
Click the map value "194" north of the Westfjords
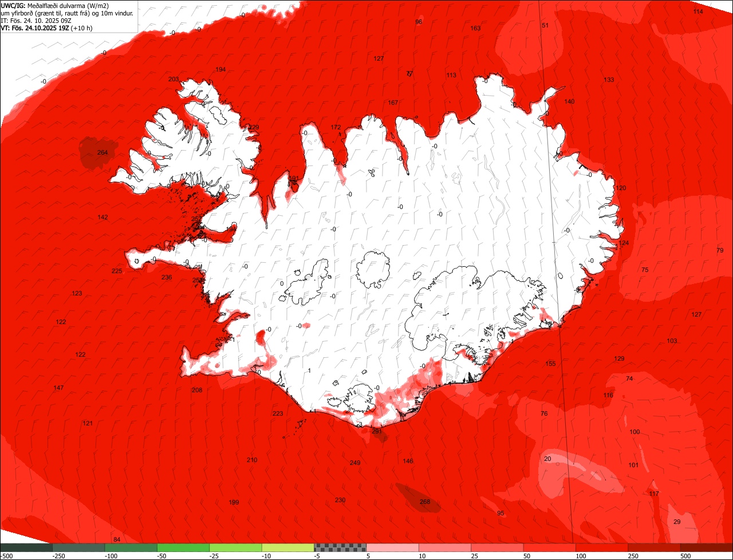point(220,70)
